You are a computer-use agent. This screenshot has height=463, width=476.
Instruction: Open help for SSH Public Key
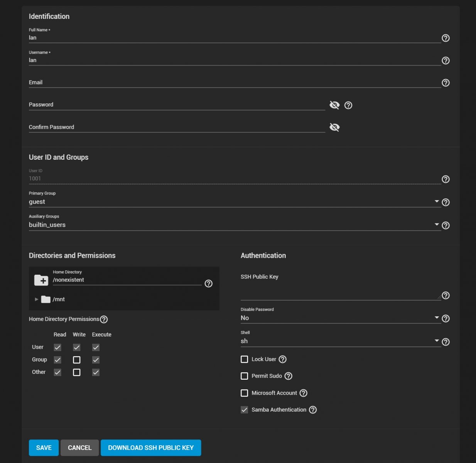(446, 295)
